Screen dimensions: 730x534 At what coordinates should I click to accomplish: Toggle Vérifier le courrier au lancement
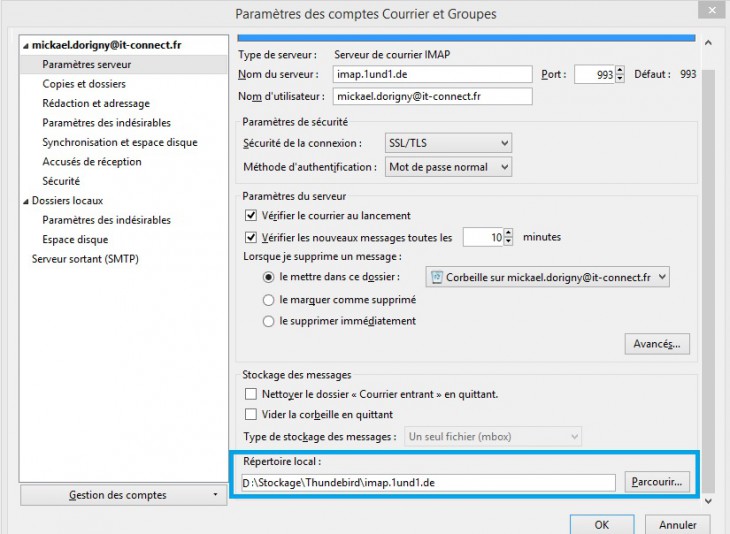point(251,216)
